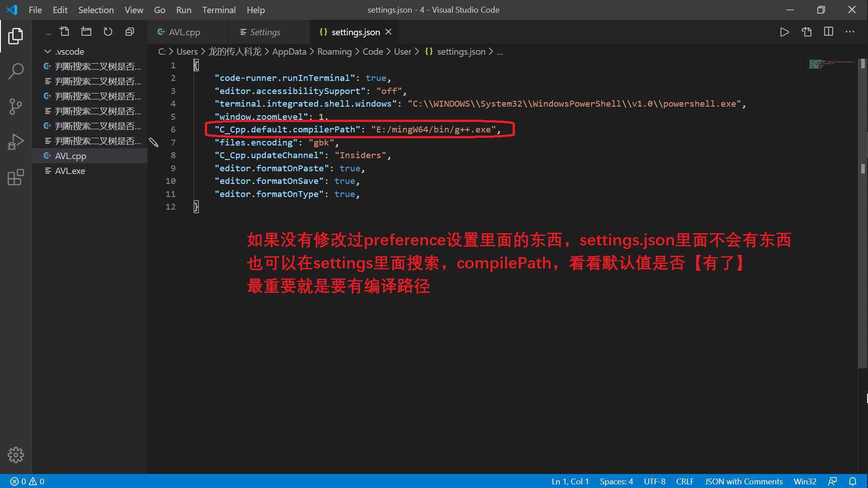Close the settings.json tab

click(x=388, y=32)
